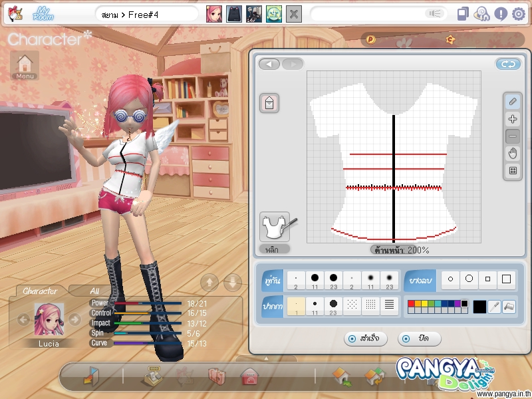Pick the red color swatch

click(411, 303)
